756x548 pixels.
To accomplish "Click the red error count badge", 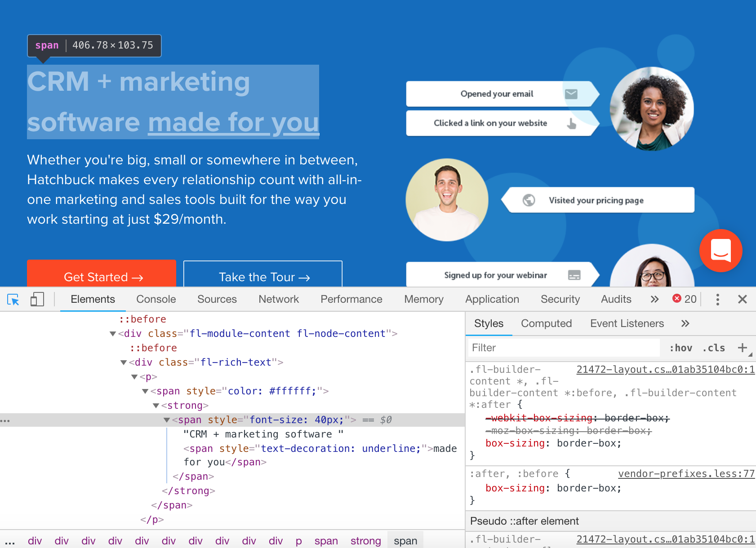I will point(685,299).
